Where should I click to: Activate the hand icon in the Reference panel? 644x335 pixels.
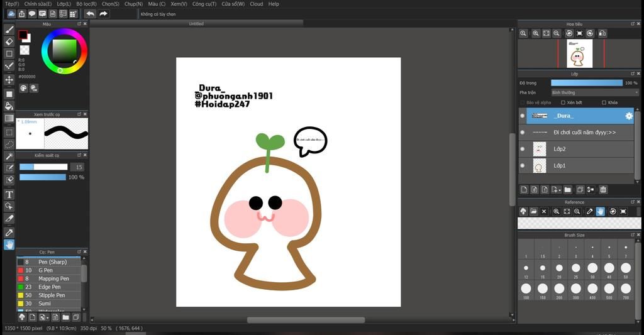tap(600, 211)
